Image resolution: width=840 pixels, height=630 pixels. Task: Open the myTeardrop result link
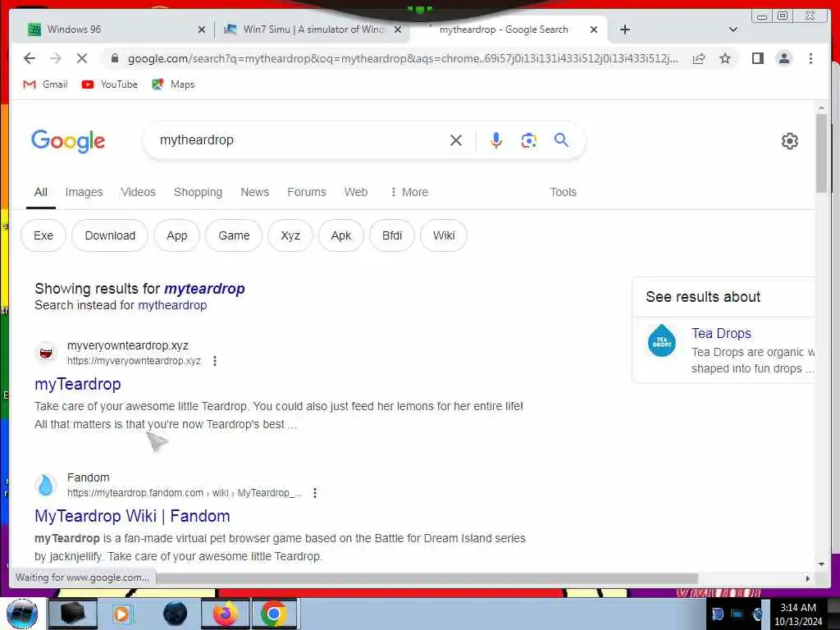78,384
